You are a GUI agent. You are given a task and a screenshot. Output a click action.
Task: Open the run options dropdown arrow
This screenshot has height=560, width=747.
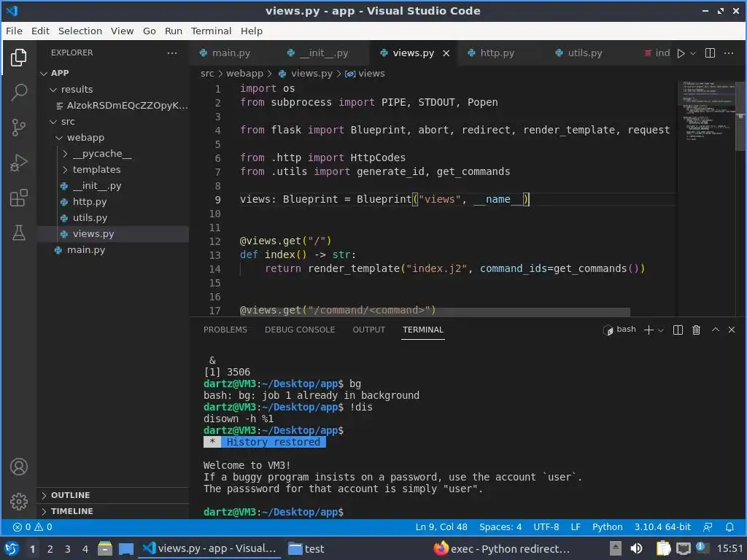693,53
